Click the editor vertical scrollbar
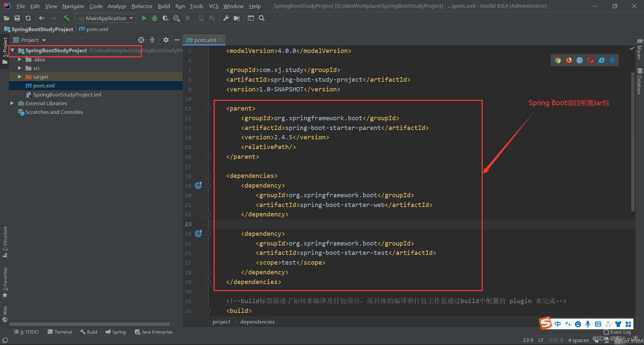644x345 pixels. pos(633,141)
